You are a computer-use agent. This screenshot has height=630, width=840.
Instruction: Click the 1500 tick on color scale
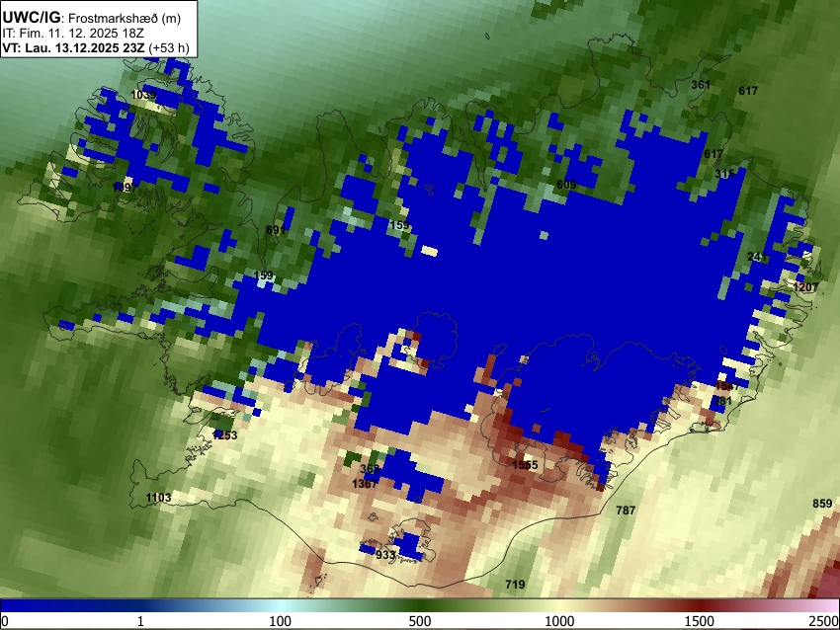click(x=700, y=621)
